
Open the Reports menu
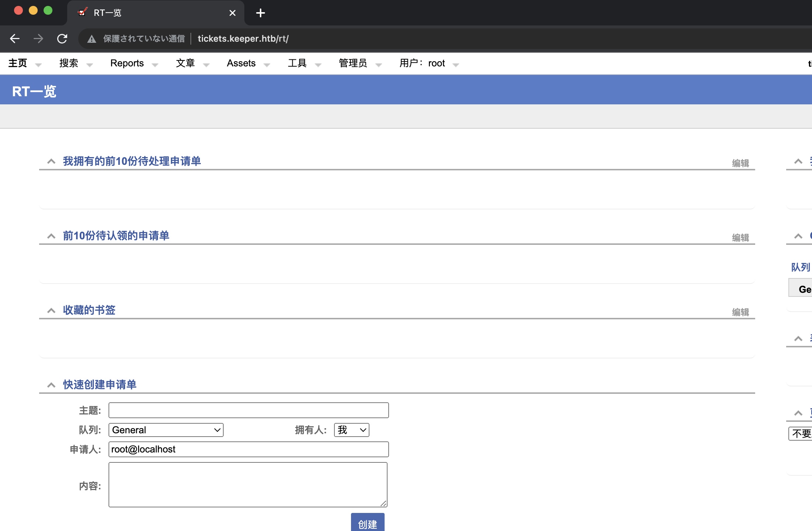[127, 63]
